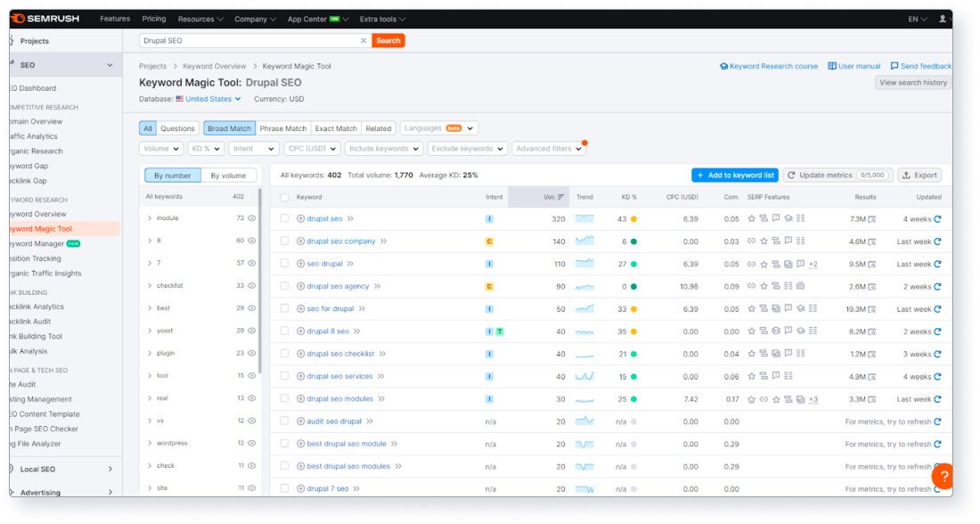Screen dimensions: 980x524
Task: Click the Semrush logo
Action: point(49,18)
